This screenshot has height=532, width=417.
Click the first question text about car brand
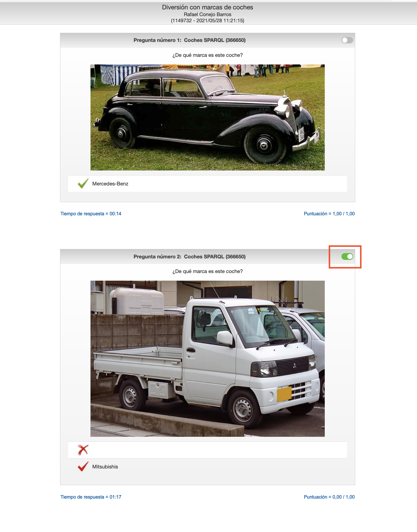[208, 55]
